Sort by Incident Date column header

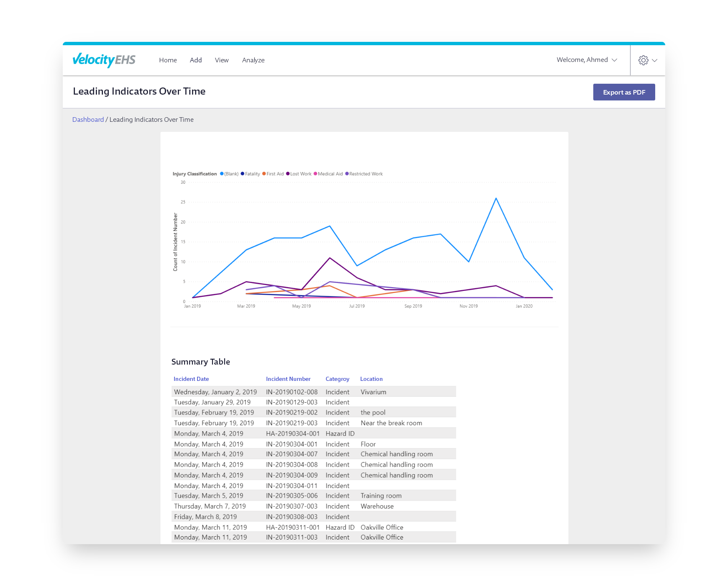point(191,379)
